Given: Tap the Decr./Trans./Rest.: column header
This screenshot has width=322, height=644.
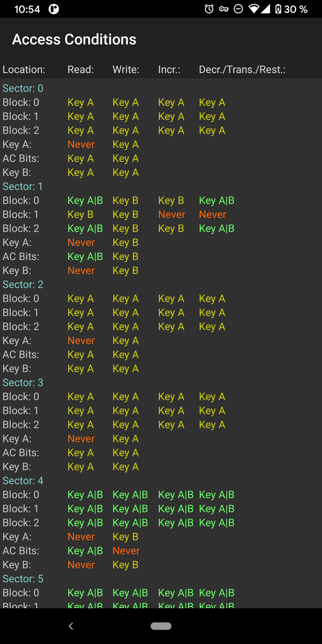Looking at the screenshot, I should [242, 69].
